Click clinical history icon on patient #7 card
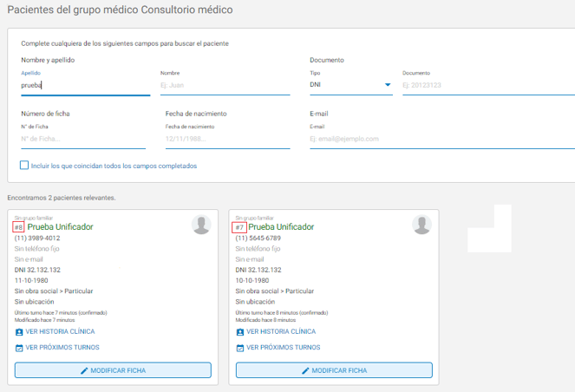 point(240,332)
